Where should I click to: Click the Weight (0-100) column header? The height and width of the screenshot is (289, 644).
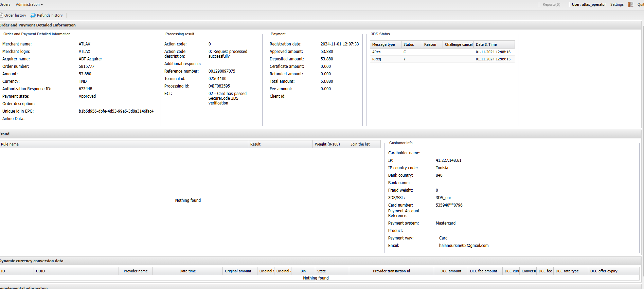[327, 144]
